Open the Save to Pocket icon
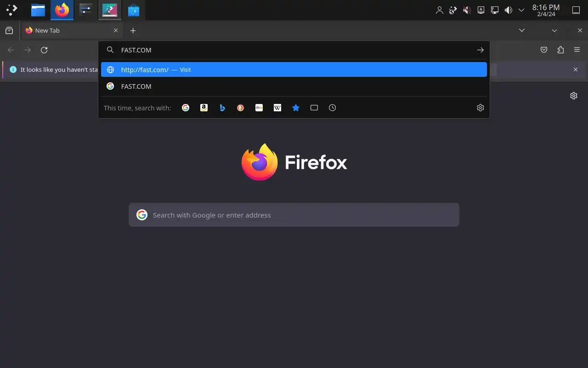Screen dimensions: 588x368 coord(544,50)
